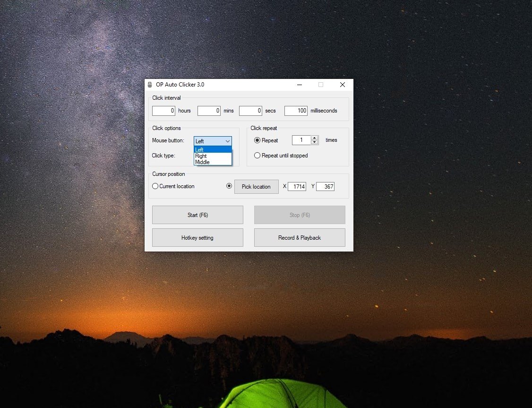Choose Right in the mouse button list
Screen dimensions: 532x408
point(213,156)
